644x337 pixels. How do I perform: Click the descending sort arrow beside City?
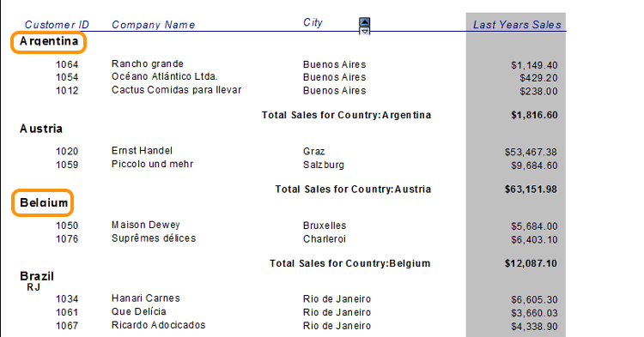[364, 31]
